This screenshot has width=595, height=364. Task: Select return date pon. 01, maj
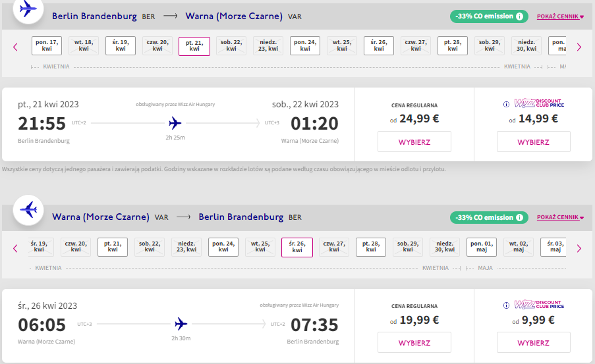[482, 247]
